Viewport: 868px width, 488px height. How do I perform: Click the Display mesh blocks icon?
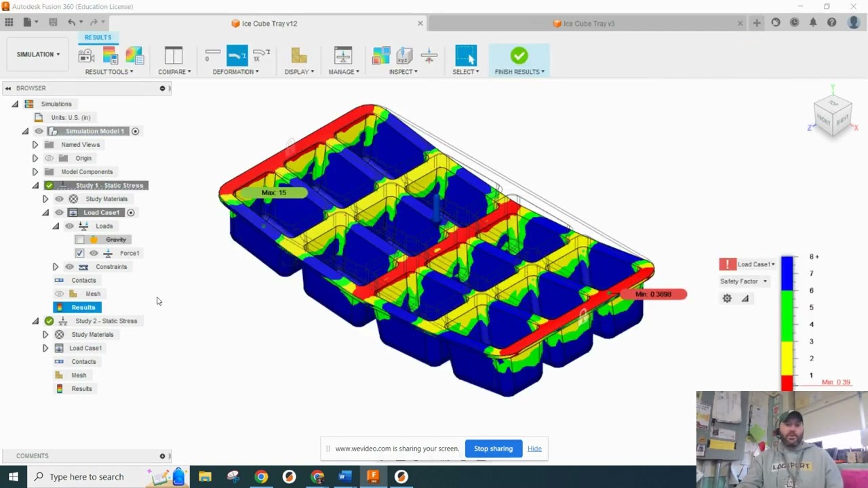pyautogui.click(x=299, y=56)
